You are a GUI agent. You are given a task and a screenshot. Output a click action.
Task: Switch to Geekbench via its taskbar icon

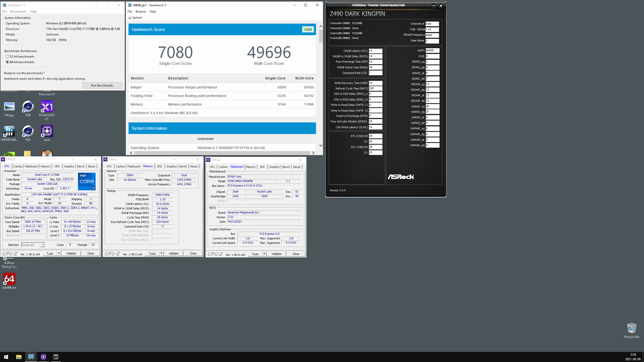pos(31,357)
